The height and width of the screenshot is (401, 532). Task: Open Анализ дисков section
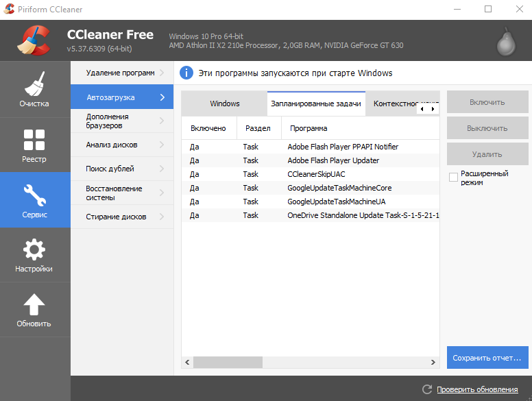tap(122, 145)
